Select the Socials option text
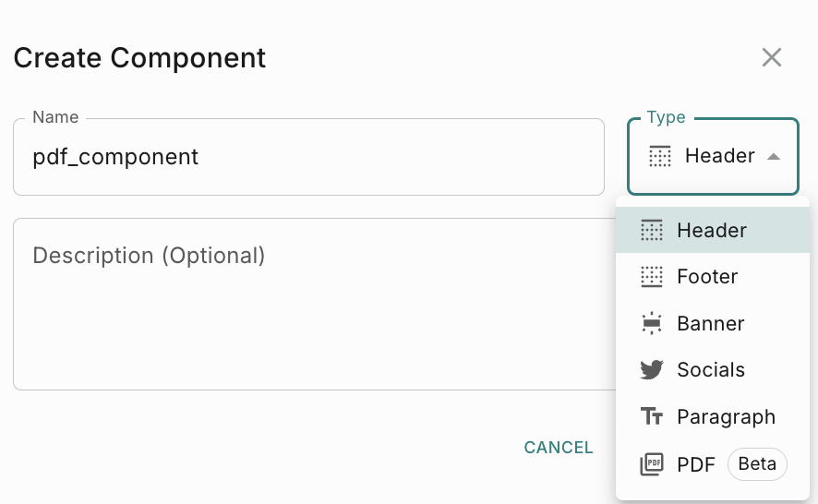 coord(711,370)
